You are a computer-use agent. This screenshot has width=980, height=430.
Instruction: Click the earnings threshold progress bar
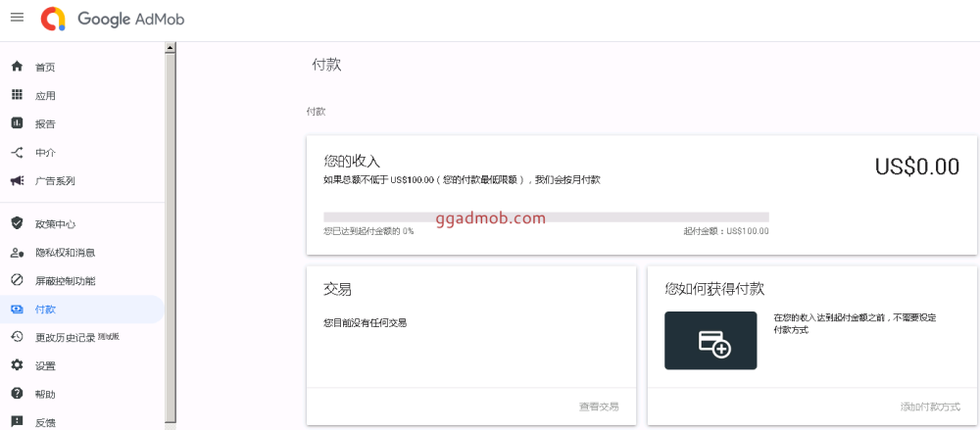[546, 217]
